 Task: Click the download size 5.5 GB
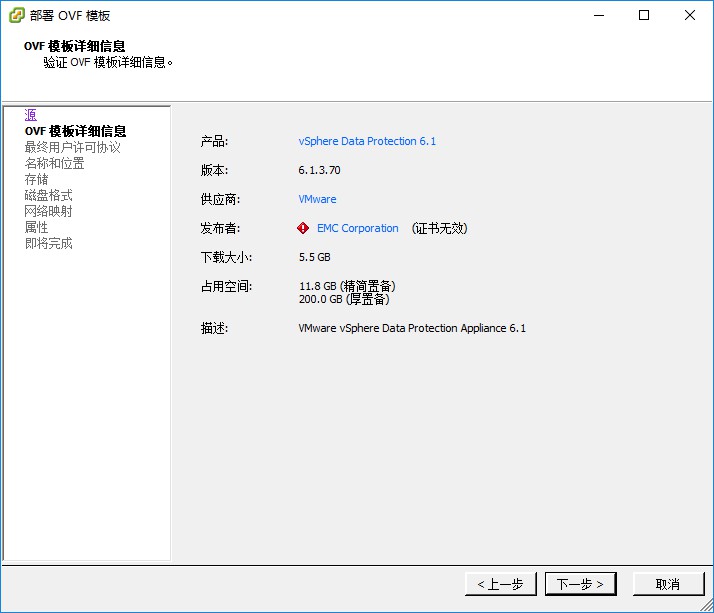click(315, 257)
